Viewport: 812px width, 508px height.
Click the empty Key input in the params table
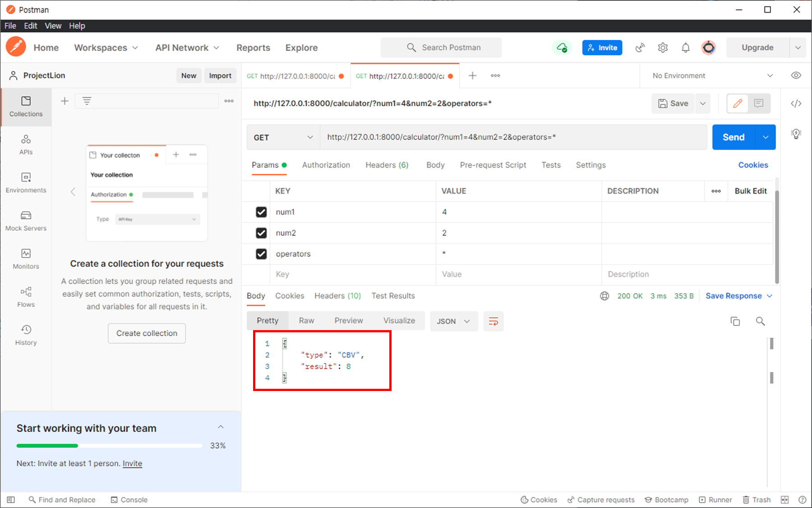[x=353, y=274]
